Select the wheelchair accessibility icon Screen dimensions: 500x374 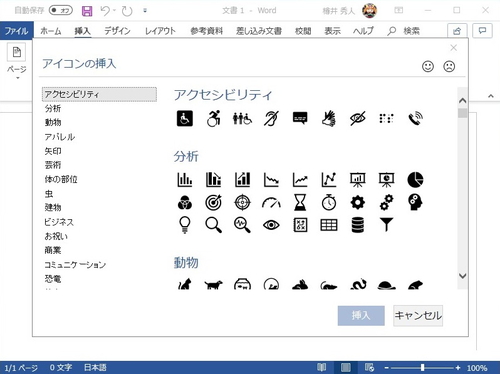(x=185, y=118)
